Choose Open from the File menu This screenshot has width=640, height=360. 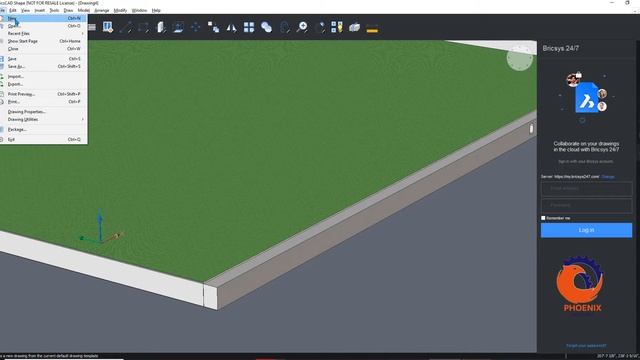coord(44,26)
